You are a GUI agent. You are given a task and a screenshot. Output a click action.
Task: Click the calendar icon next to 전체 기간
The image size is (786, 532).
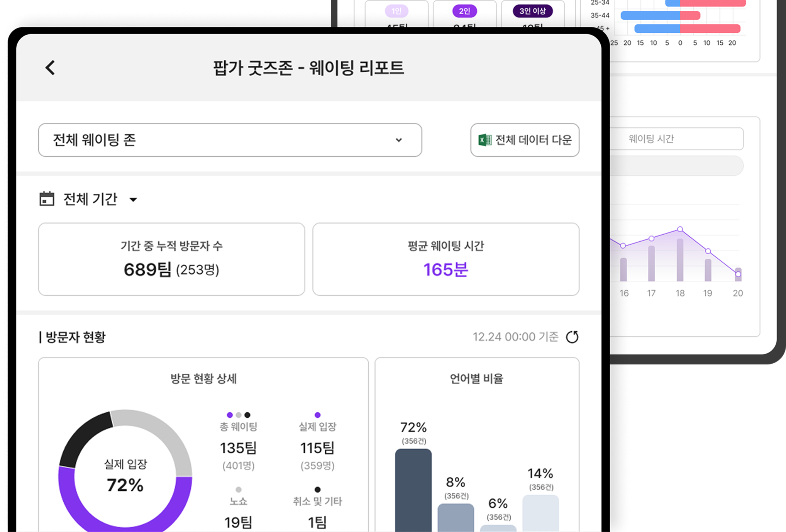(46, 198)
